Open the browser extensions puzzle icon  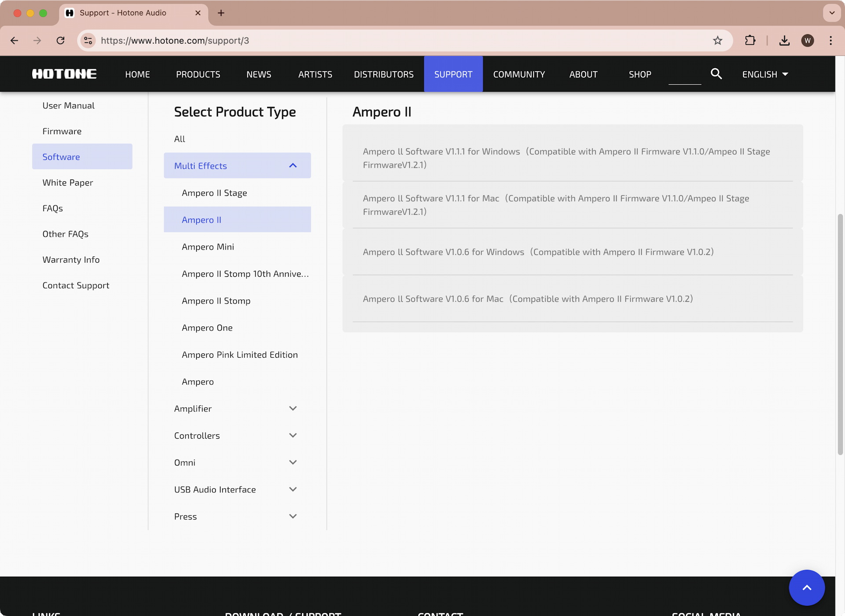(750, 40)
